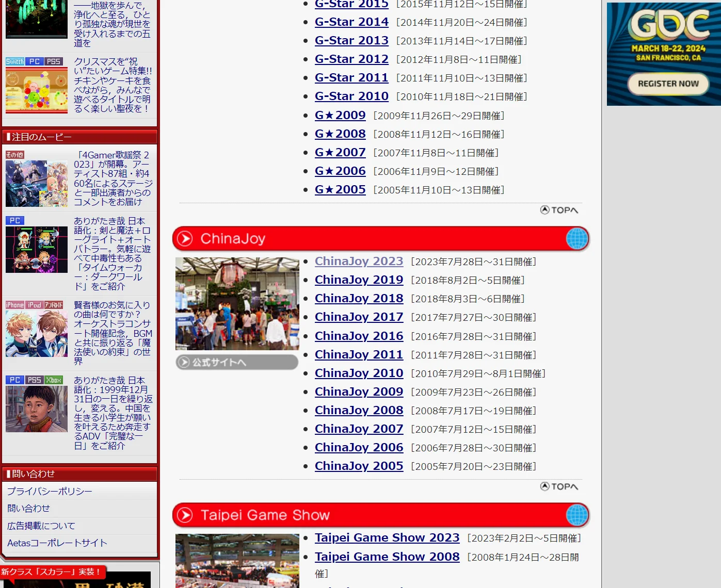Screen dimensions: 721x588
Task: Open the G-Star 2014 link
Action: (351, 22)
